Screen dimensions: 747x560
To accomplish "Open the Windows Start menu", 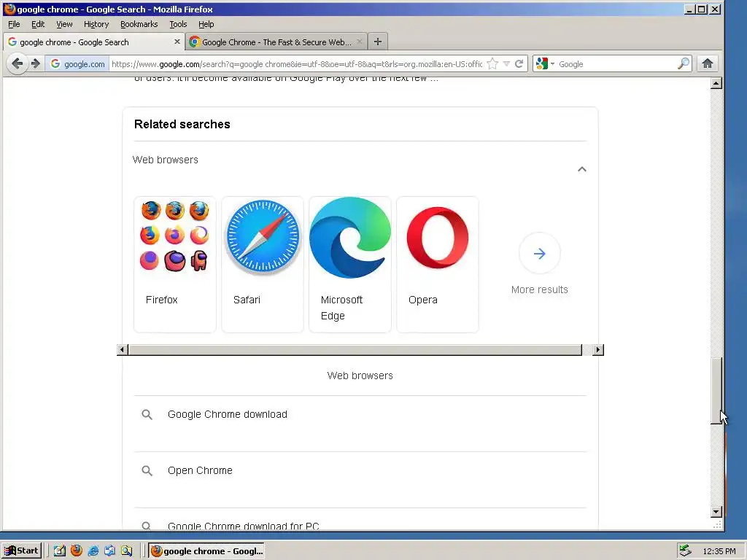I will [x=21, y=551].
